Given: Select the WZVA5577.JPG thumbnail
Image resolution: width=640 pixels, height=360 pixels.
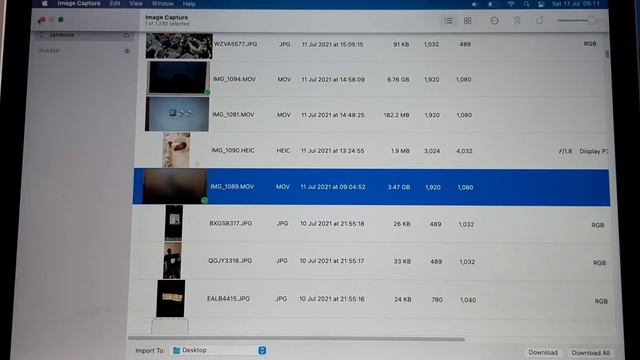Looking at the screenshot, I should click(179, 46).
